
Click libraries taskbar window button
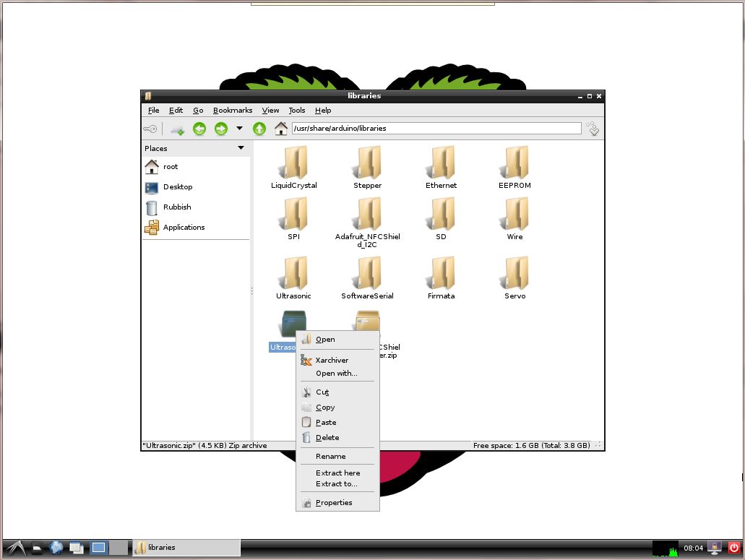point(186,547)
